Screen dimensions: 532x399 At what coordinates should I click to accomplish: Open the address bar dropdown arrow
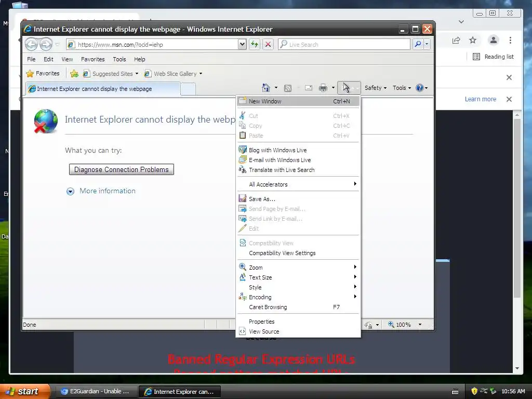pos(242,45)
